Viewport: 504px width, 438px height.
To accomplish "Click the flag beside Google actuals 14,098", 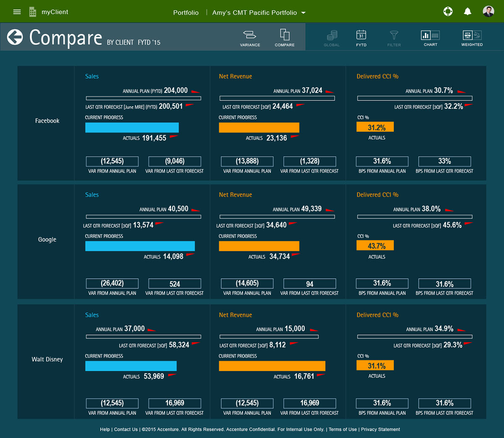I will [190, 255].
